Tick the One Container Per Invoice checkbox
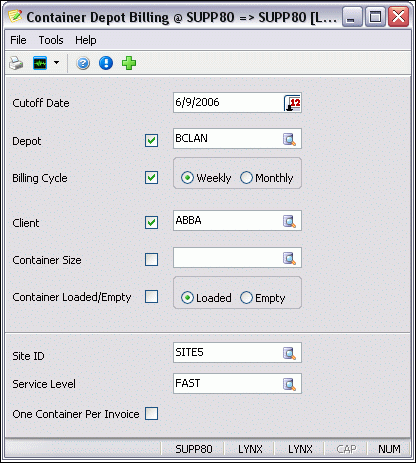 tap(152, 414)
